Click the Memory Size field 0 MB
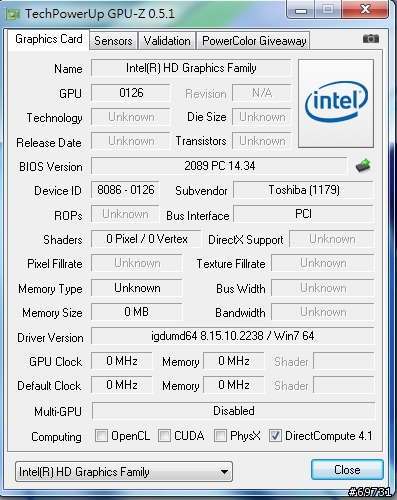 click(x=137, y=312)
